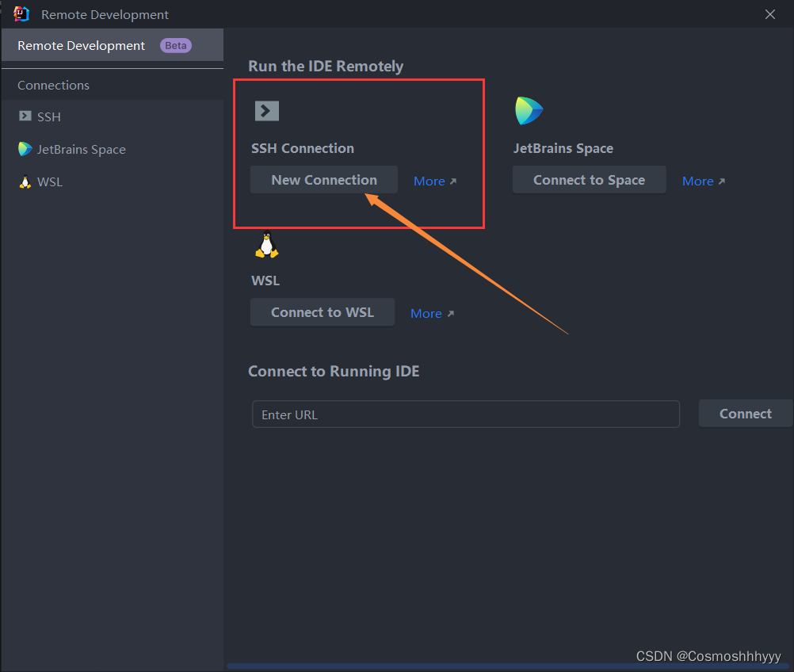Open the Remote Development Beta tab

click(x=113, y=45)
